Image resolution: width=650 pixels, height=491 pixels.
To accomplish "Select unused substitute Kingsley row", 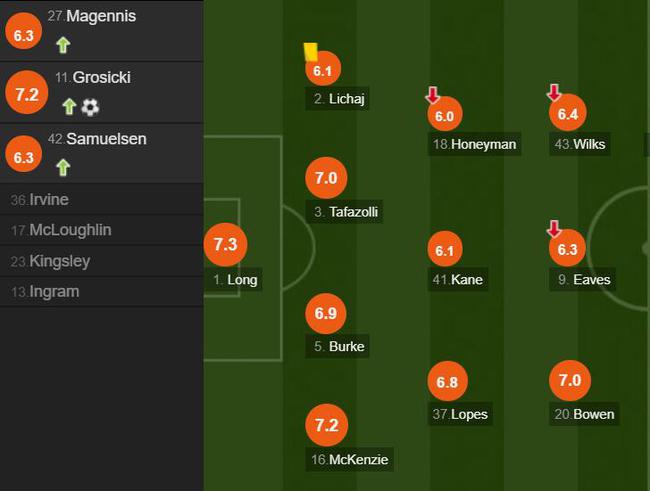I will click(102, 261).
